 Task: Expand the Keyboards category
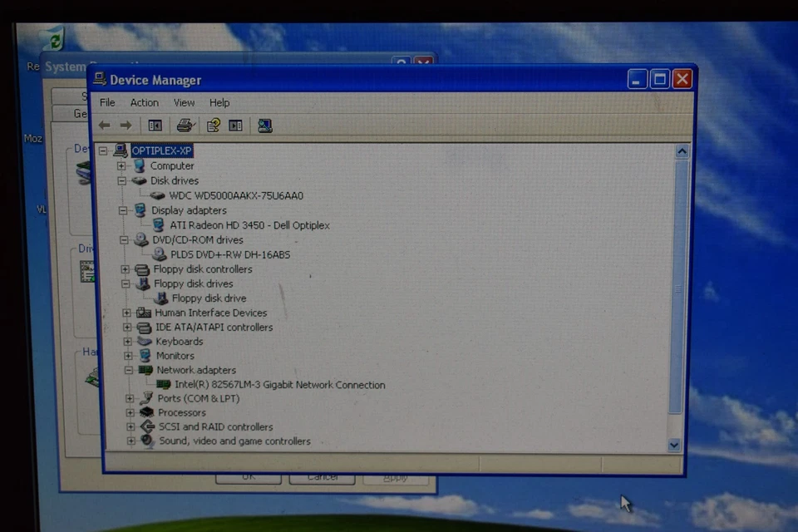click(126, 341)
